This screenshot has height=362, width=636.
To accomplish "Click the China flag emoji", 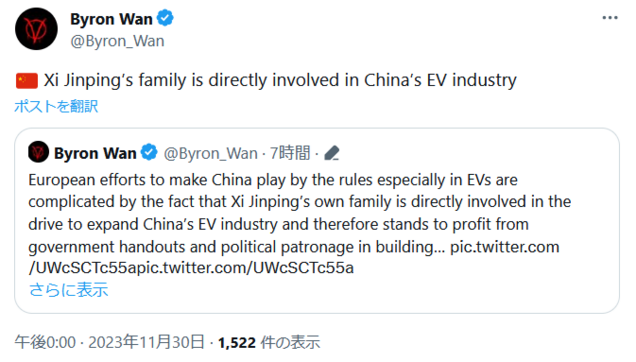I will coord(27,80).
